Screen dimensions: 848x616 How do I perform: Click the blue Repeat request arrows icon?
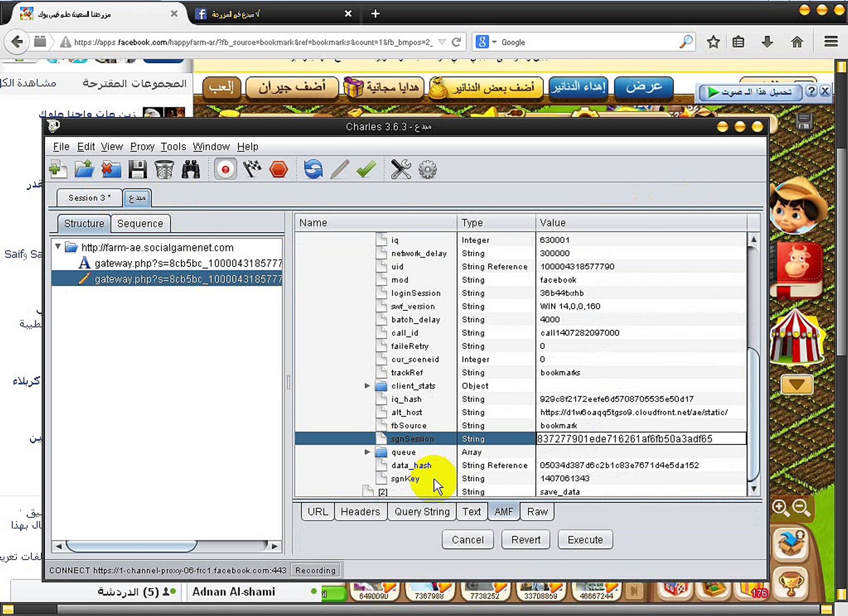313,169
